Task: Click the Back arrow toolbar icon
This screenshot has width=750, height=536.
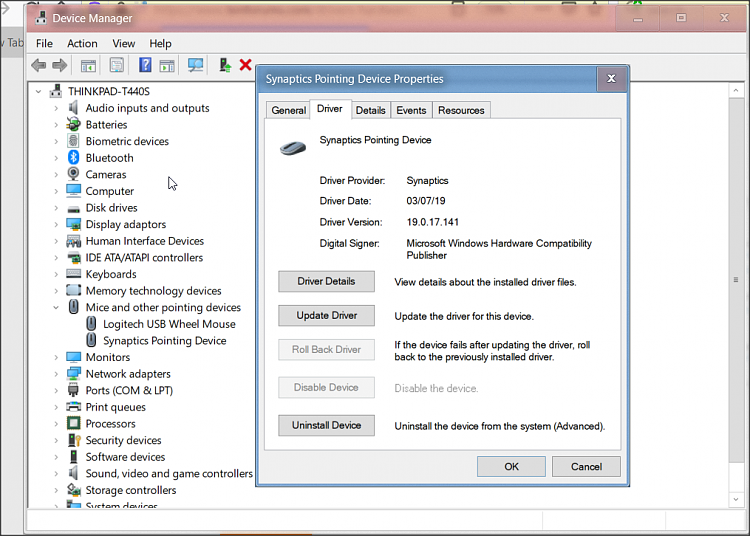Action: pos(38,65)
